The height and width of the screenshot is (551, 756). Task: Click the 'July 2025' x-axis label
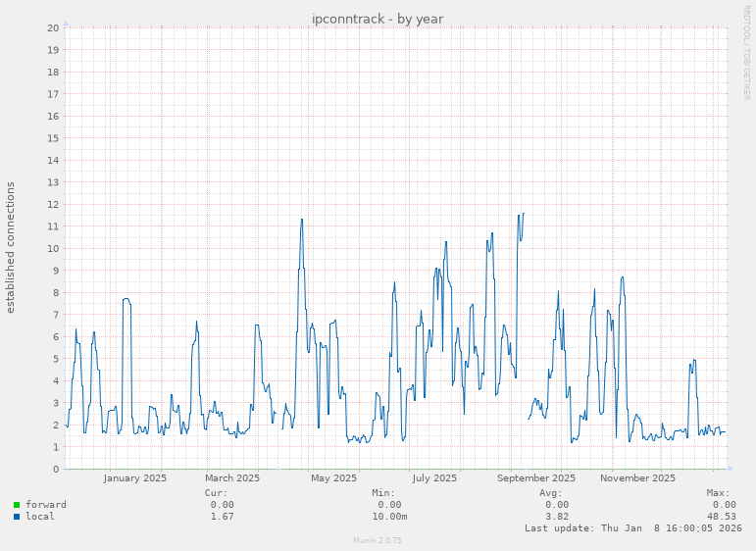(x=434, y=478)
